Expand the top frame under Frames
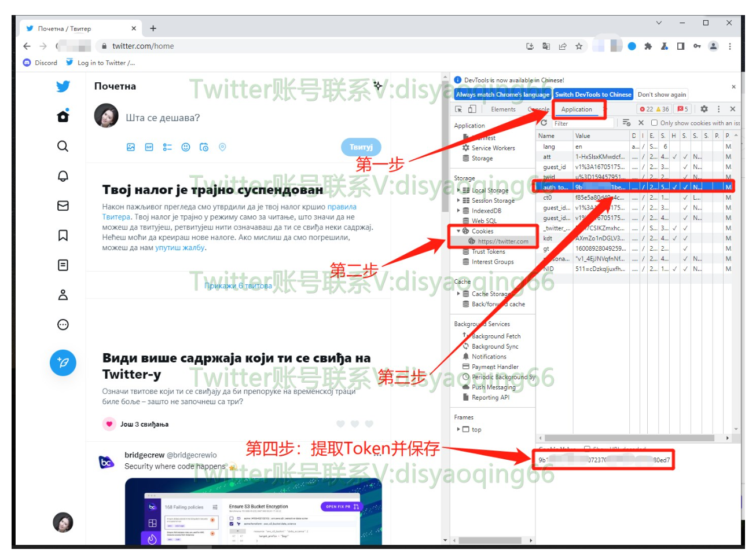This screenshot has width=756, height=553. point(460,429)
